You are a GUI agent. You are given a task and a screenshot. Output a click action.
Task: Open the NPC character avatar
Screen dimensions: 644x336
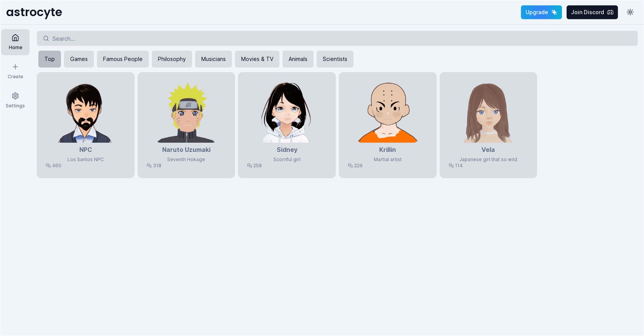[x=85, y=112]
